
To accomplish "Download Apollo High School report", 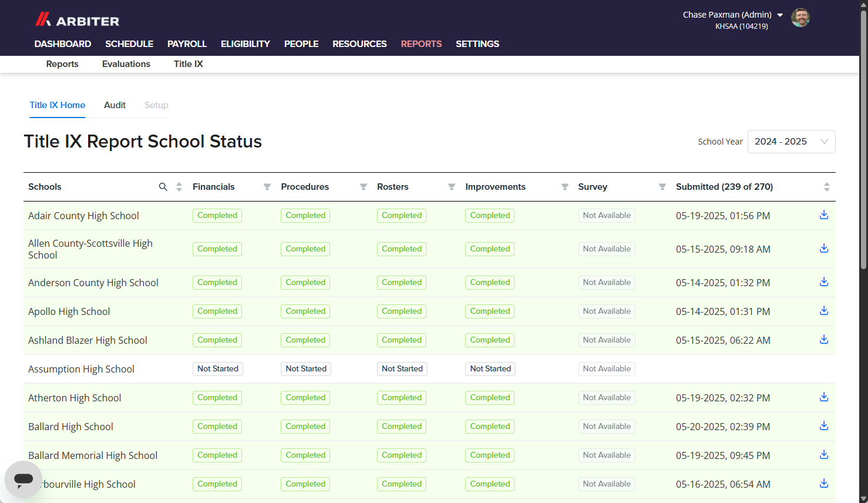I will click(824, 311).
